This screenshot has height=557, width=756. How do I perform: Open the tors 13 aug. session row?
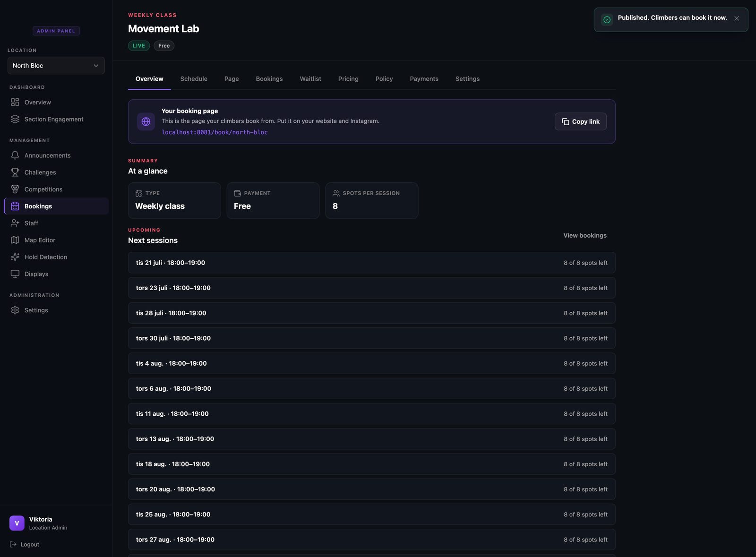tap(372, 439)
